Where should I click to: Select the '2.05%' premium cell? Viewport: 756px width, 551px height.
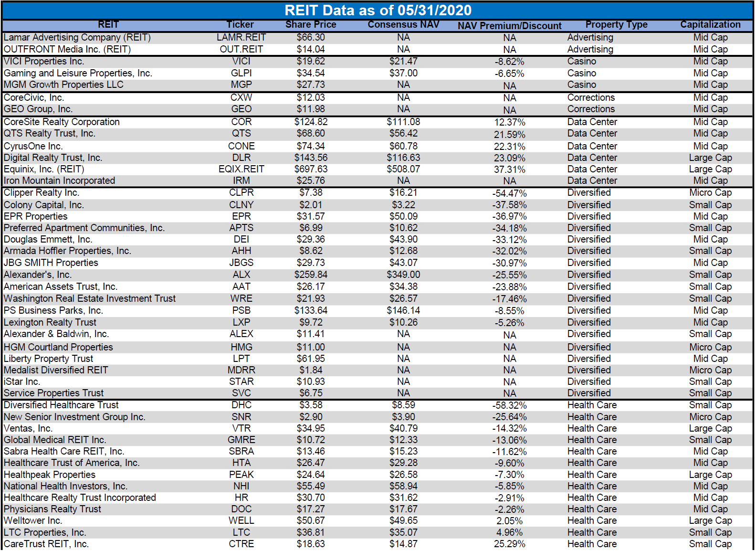(x=509, y=521)
